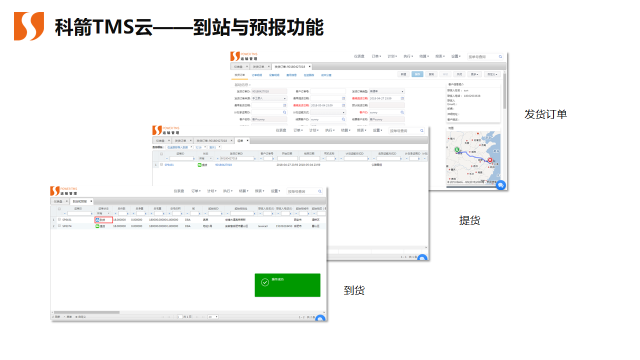Viewport: 640px width, 360px height.
Task: Check the row checkbox in the 提货 table
Action: tap(162, 164)
